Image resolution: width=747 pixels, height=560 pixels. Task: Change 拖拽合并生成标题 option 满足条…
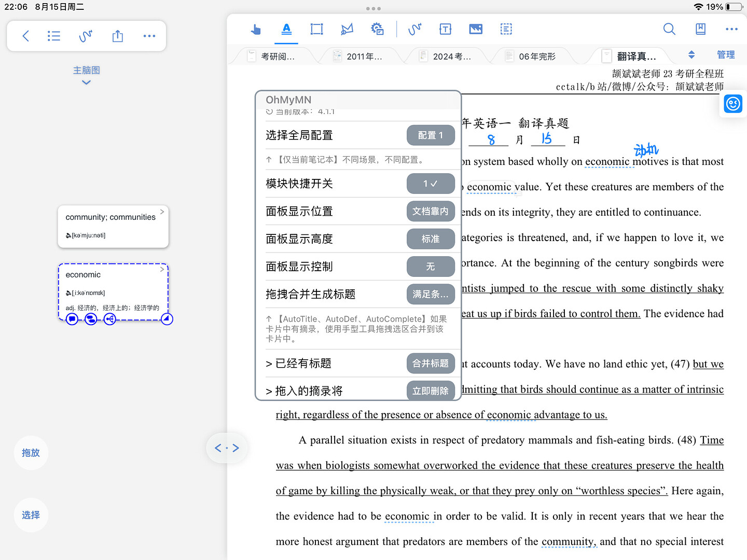(x=431, y=294)
